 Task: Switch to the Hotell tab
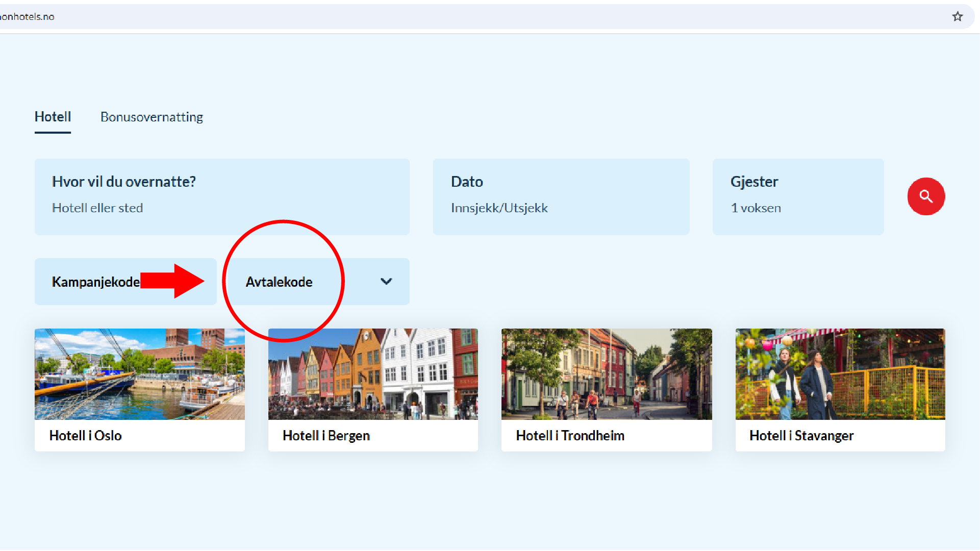click(53, 117)
